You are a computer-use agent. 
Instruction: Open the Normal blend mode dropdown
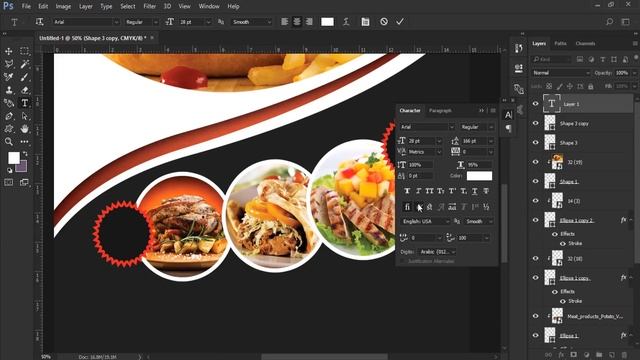pyautogui.click(x=561, y=73)
